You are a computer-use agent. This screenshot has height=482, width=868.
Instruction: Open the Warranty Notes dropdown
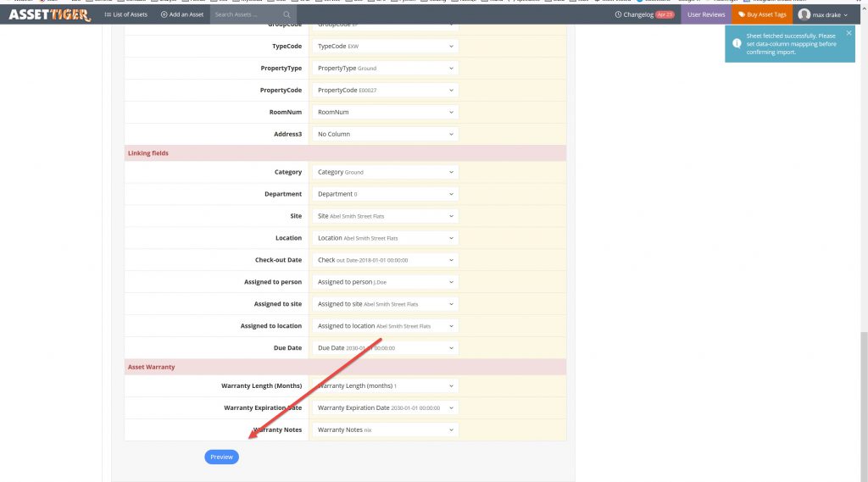[x=385, y=429]
